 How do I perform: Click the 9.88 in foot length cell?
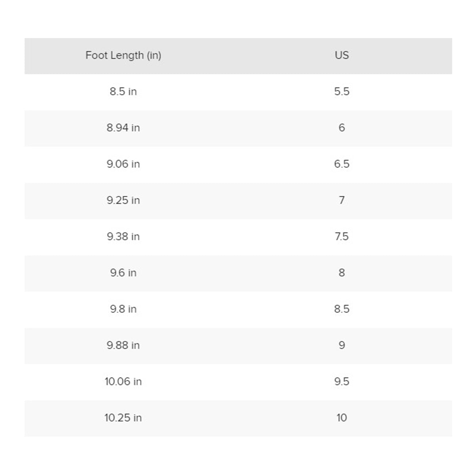tap(123, 345)
